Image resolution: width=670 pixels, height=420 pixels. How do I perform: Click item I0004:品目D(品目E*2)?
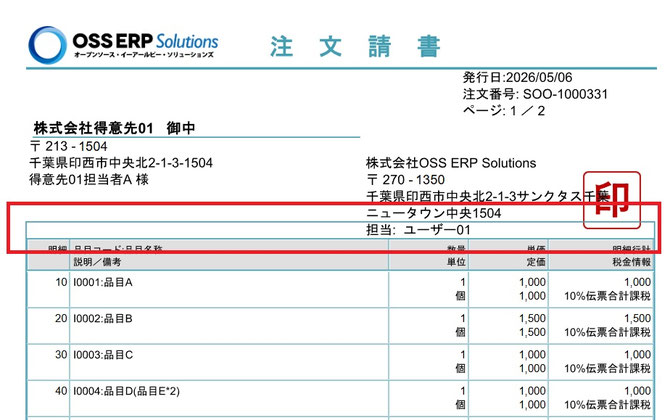click(x=126, y=391)
